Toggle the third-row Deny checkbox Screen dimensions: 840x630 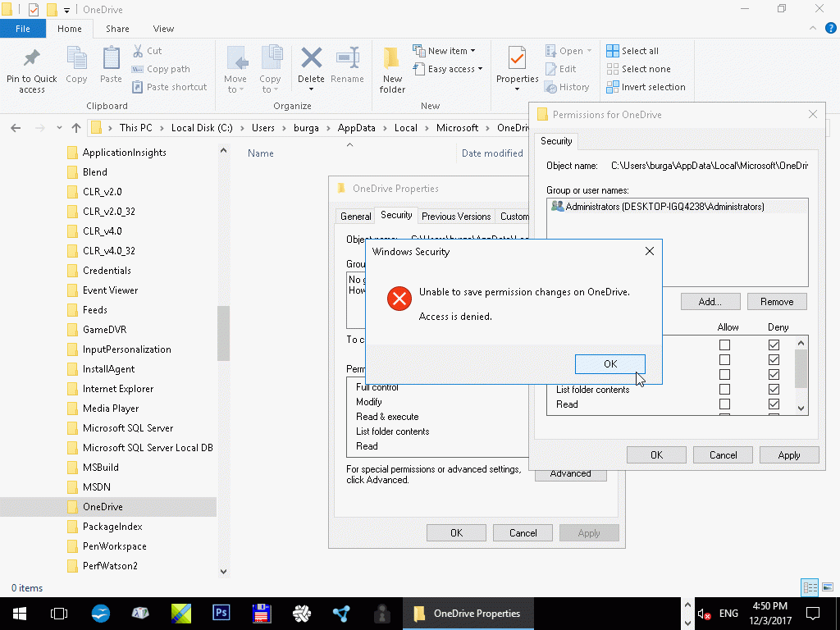click(x=774, y=374)
